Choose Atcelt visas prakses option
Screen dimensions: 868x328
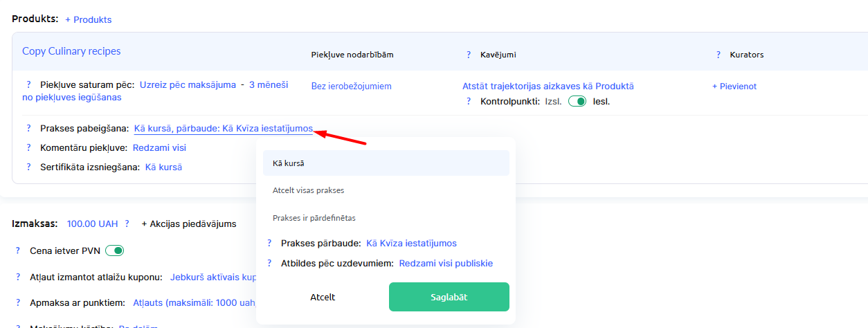386,190
